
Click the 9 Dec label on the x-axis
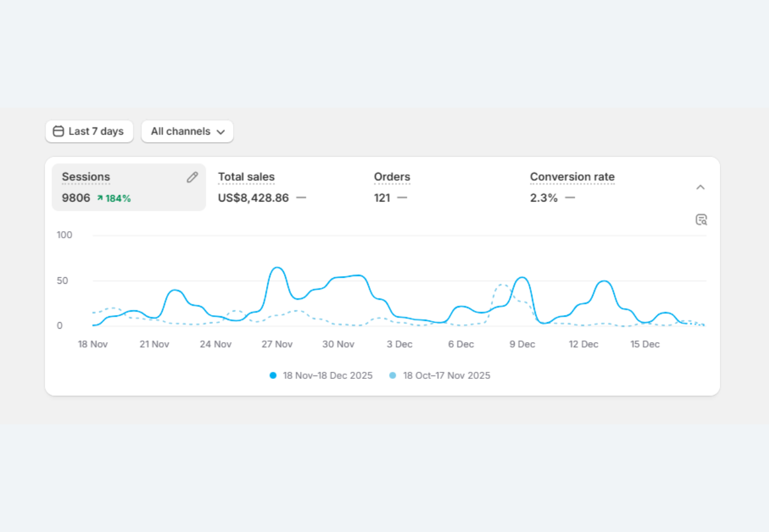pyautogui.click(x=522, y=344)
